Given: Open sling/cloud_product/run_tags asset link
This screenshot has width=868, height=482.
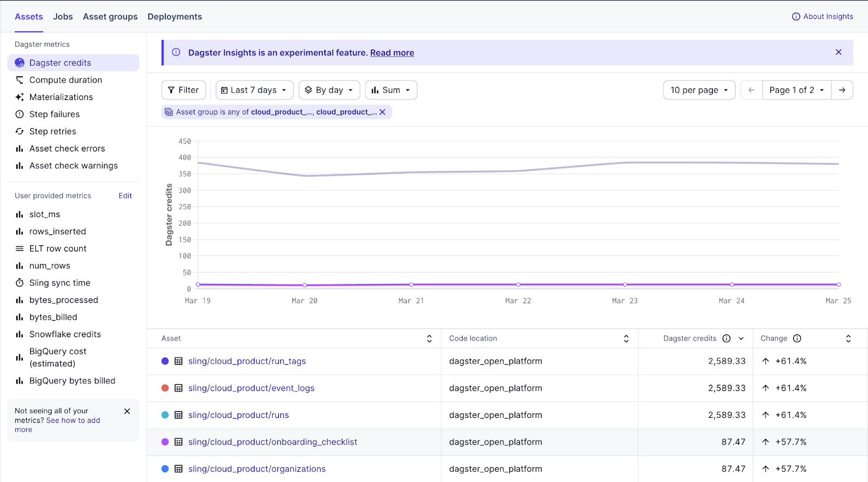Looking at the screenshot, I should pos(247,361).
